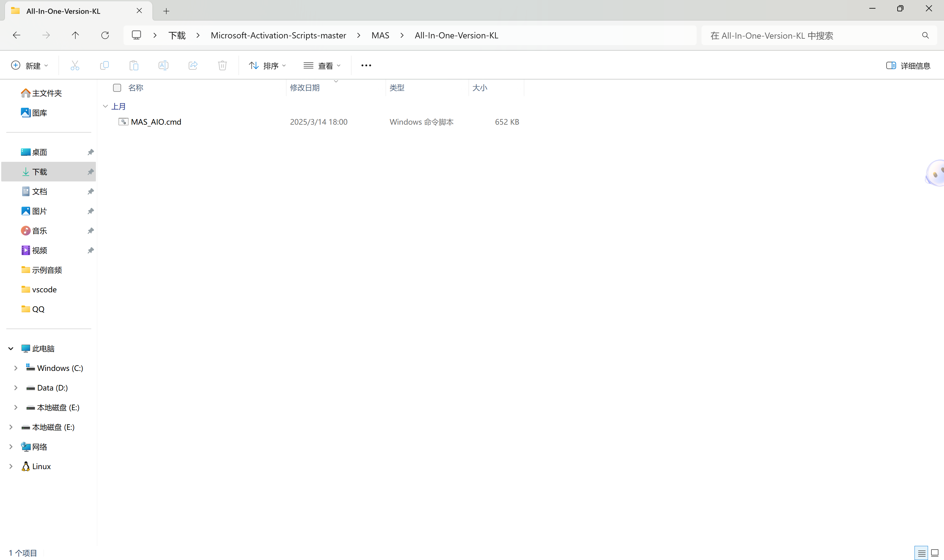This screenshot has height=560, width=944.
Task: Open a new tab with plus button
Action: pos(166,11)
